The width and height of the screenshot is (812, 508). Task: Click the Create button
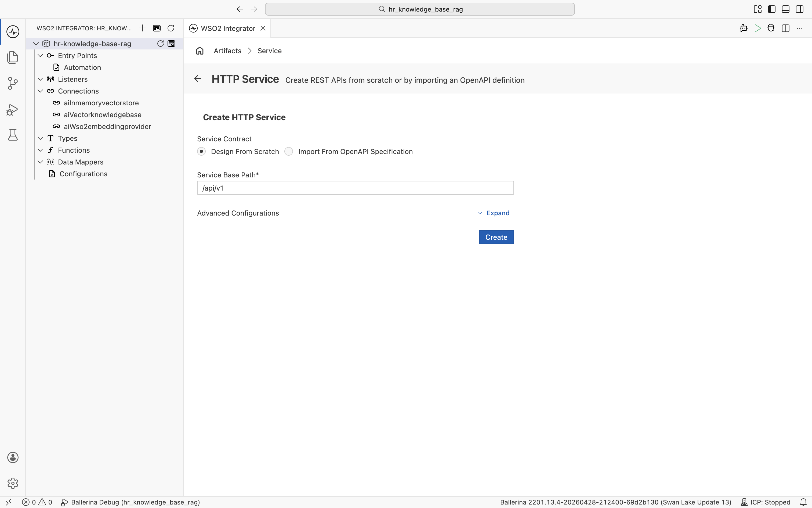click(x=496, y=237)
